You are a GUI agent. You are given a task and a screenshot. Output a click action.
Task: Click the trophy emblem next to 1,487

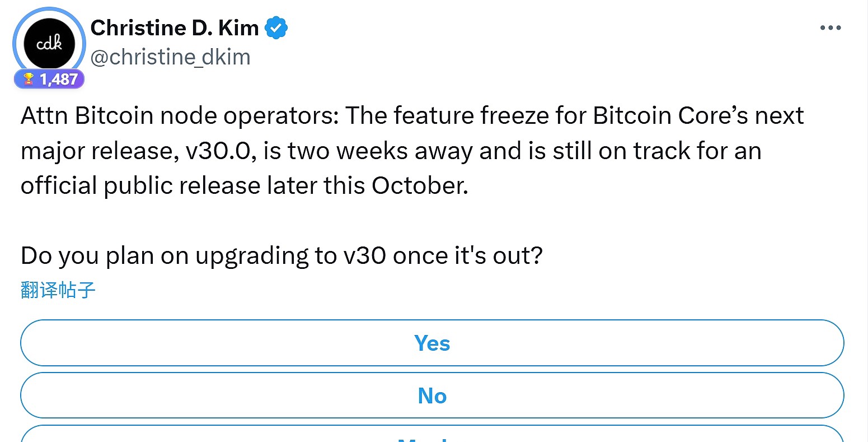pyautogui.click(x=29, y=79)
